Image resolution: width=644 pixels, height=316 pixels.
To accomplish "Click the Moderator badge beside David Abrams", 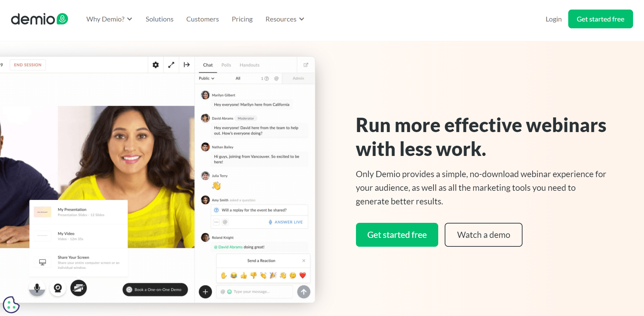I will tap(246, 118).
